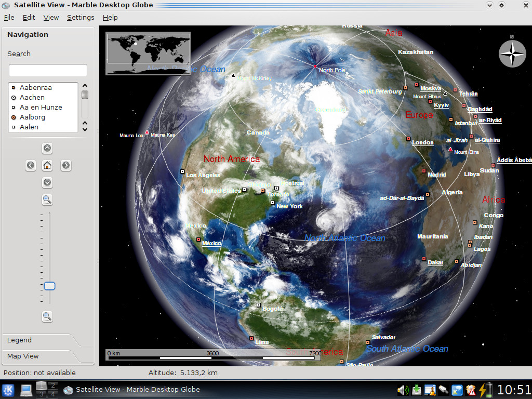Switch to virtual desktop 3 in pager
The image size is (532, 399).
(41, 394)
